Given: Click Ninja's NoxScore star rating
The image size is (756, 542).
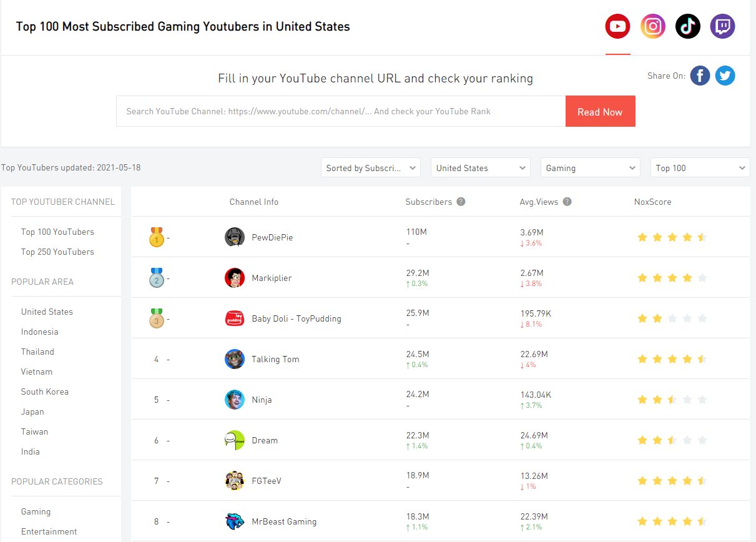Looking at the screenshot, I should (672, 400).
